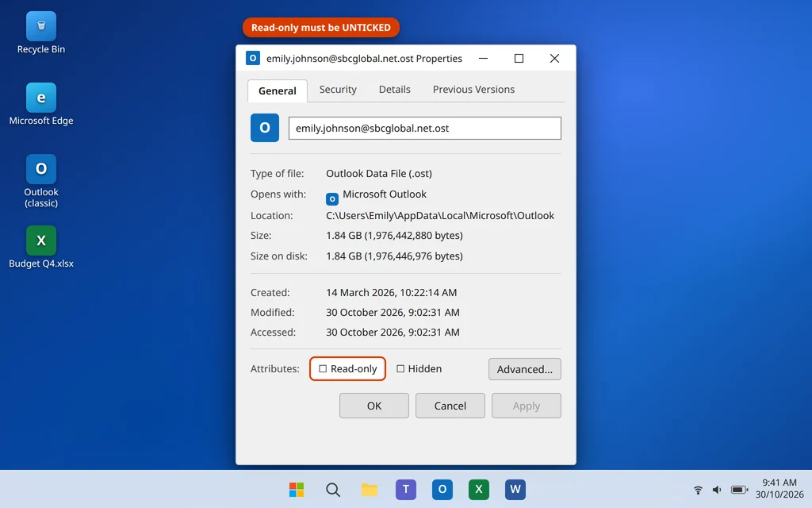Open taskbar Search
Viewport: 812px width, 508px height.
333,489
